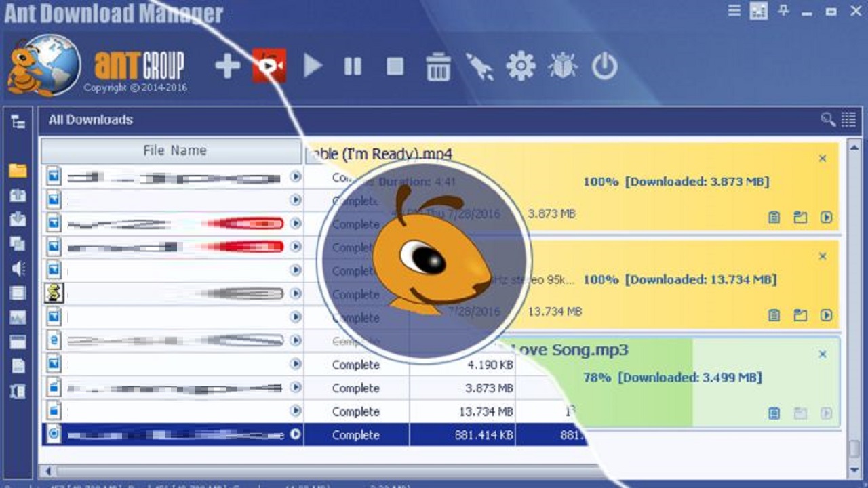Select the row with Internet Explorer file icon

pyautogui.click(x=172, y=340)
